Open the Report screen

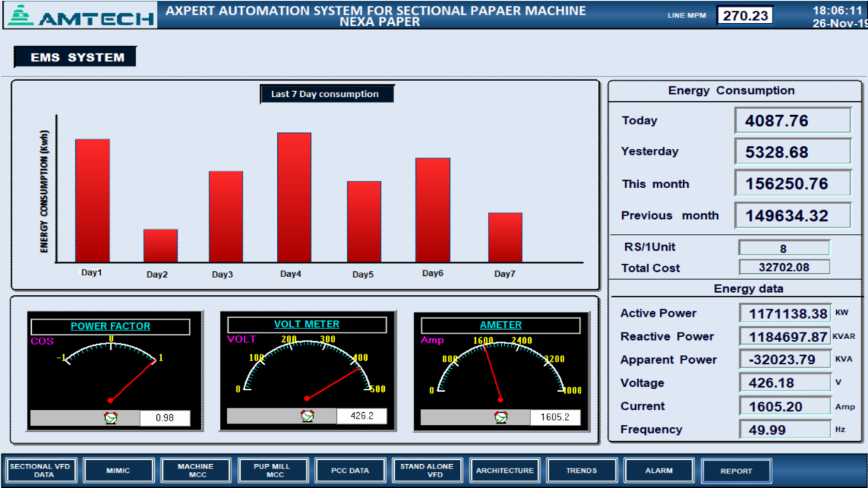tap(736, 471)
